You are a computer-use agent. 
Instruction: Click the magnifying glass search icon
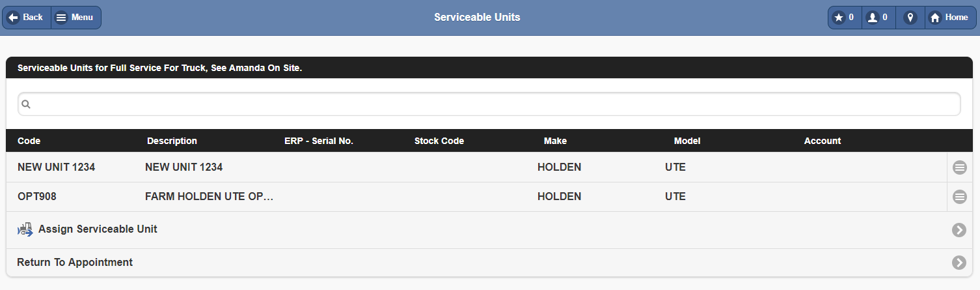click(x=27, y=104)
